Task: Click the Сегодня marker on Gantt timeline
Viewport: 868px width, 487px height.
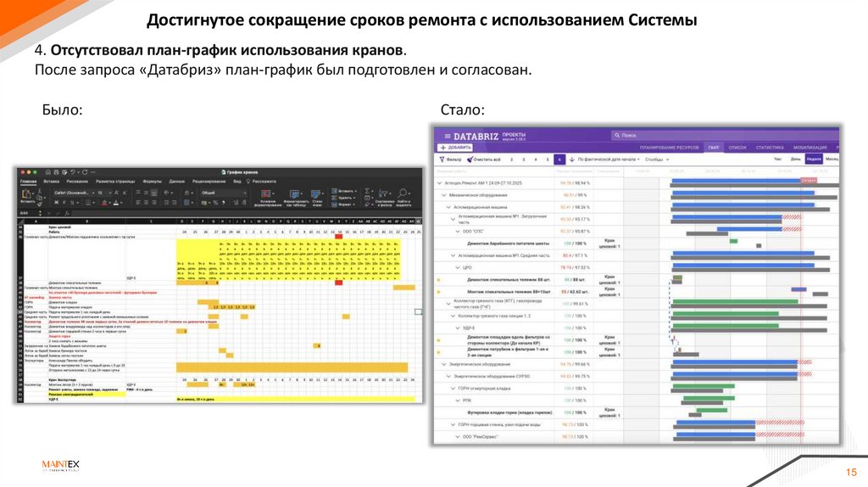Action: point(808,180)
